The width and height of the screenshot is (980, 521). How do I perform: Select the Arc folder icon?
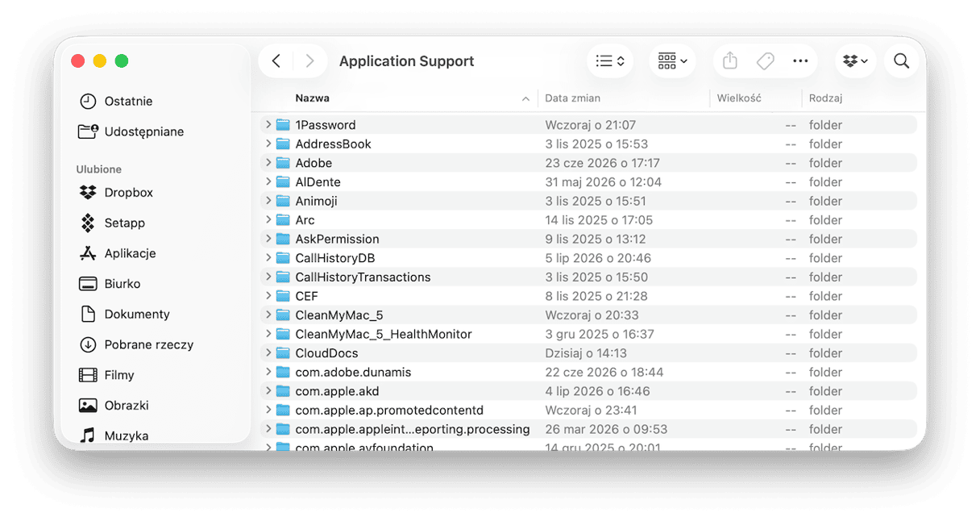pyautogui.click(x=283, y=220)
